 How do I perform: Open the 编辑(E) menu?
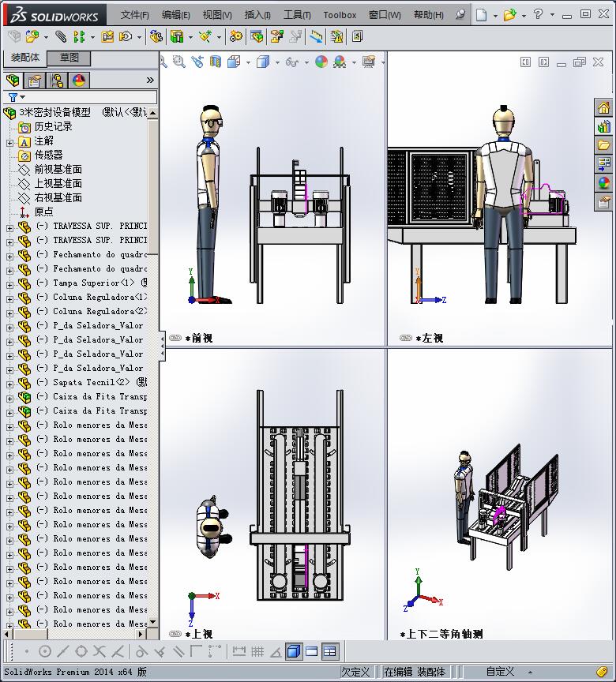point(176,15)
